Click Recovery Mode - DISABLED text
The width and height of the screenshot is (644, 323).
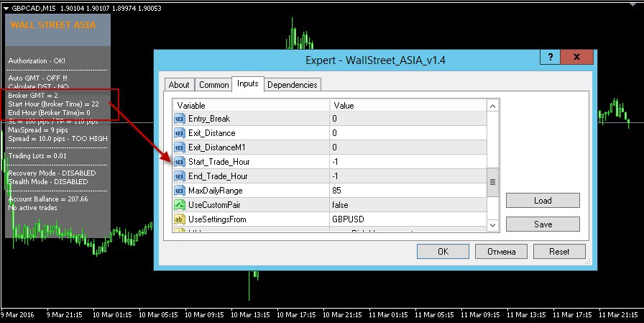52,173
